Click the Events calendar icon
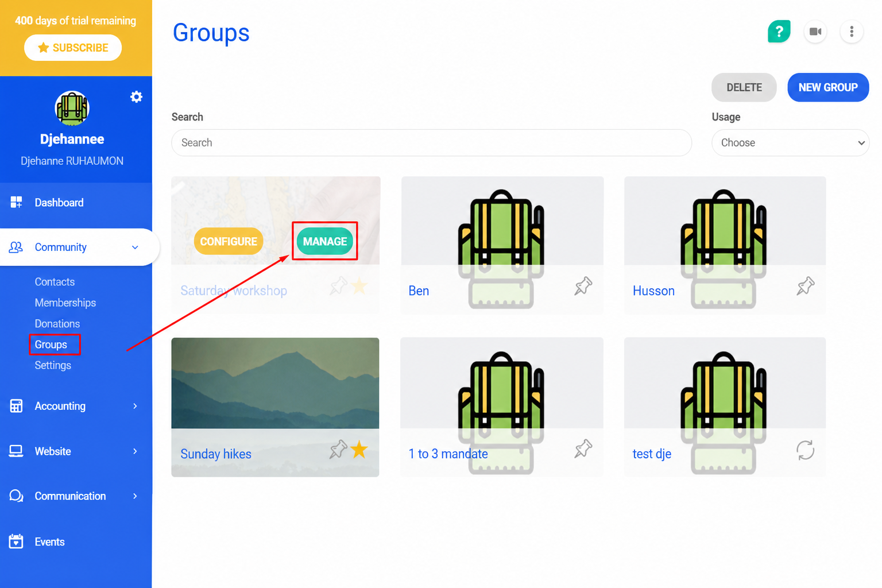The height and width of the screenshot is (588, 882). [x=16, y=541]
